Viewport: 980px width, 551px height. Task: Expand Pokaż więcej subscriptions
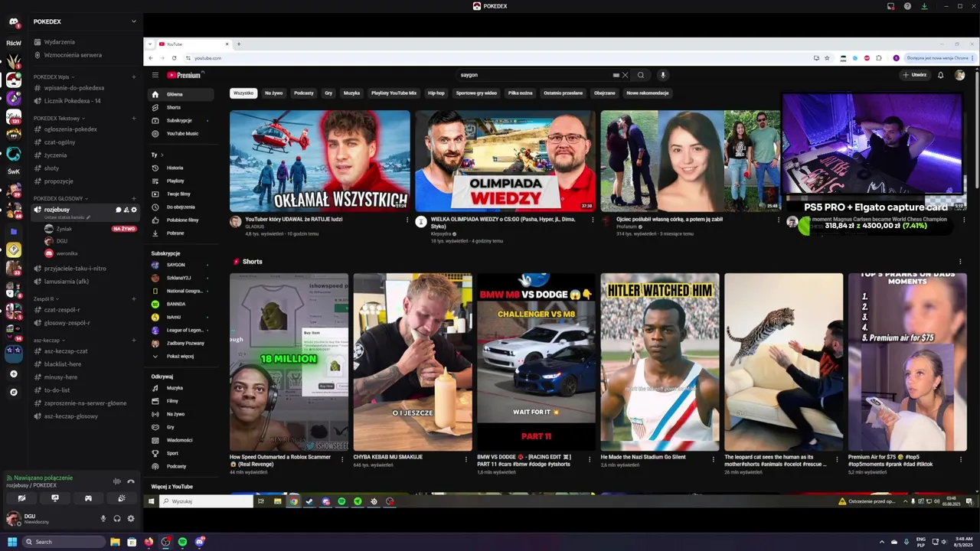click(182, 356)
